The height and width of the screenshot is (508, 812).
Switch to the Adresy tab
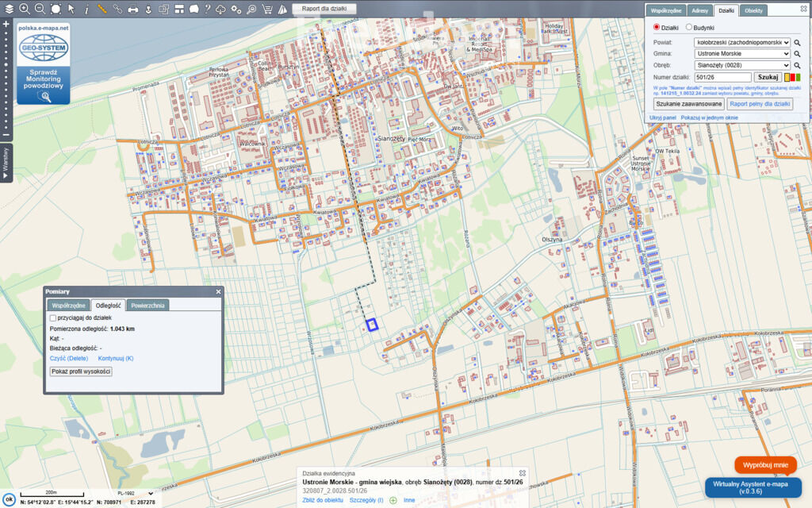coord(699,10)
